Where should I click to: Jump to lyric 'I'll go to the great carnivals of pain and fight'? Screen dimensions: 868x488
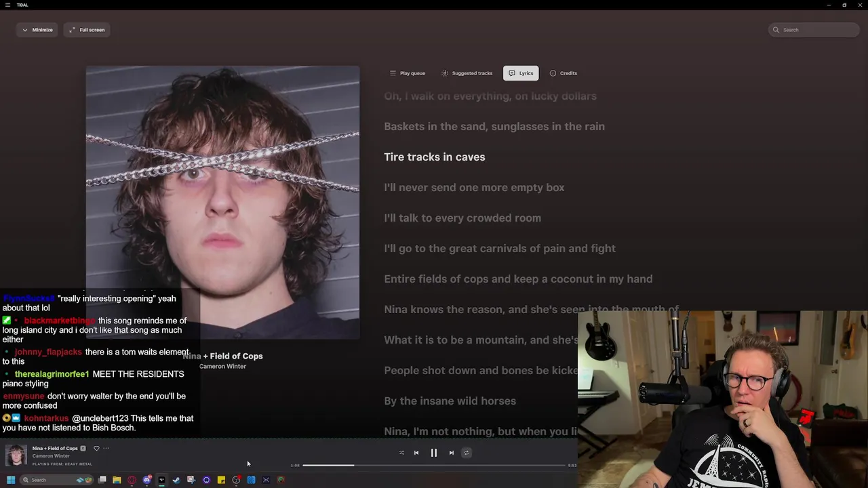[x=500, y=248]
